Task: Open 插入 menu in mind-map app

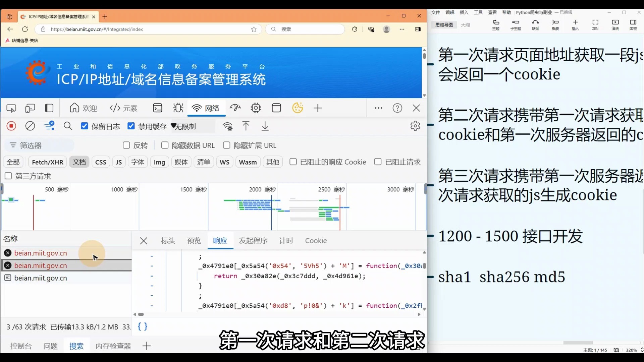Action: click(464, 12)
